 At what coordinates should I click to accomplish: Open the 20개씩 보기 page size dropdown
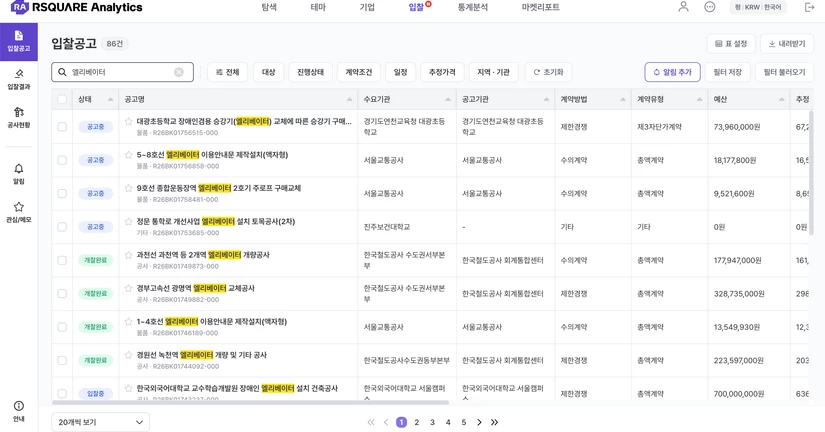tap(100, 422)
